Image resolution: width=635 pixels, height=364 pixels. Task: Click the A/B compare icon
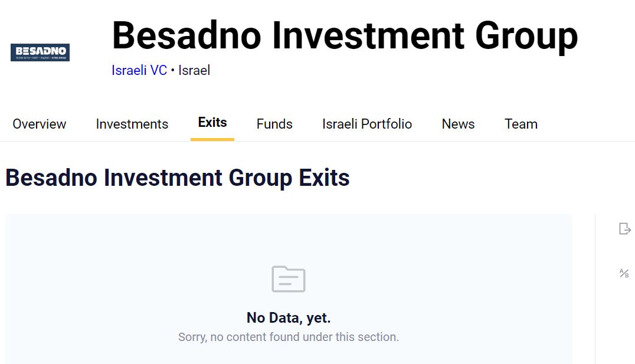pyautogui.click(x=624, y=273)
